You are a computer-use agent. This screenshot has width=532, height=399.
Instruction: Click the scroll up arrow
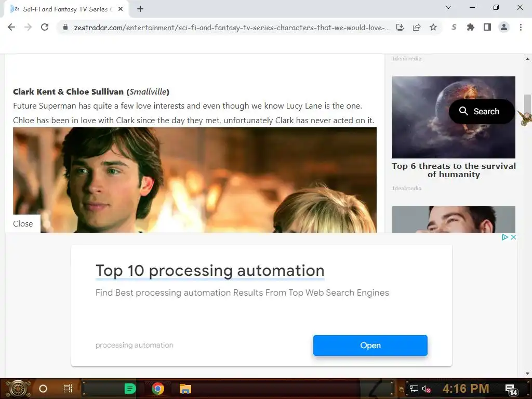point(527,59)
